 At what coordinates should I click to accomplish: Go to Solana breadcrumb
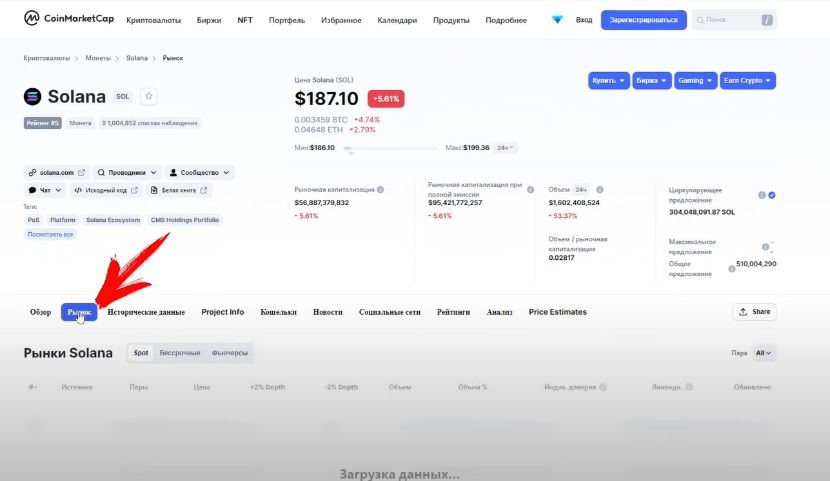click(x=137, y=58)
